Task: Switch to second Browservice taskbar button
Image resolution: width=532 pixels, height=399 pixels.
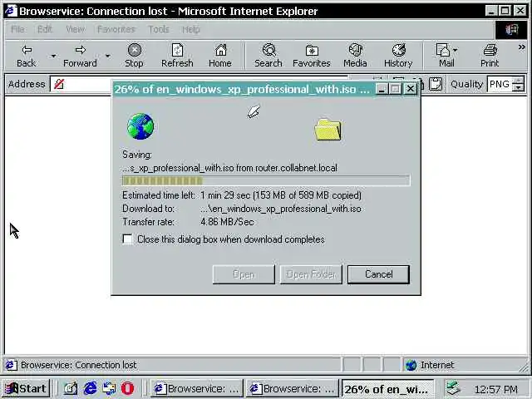Action: coord(292,388)
